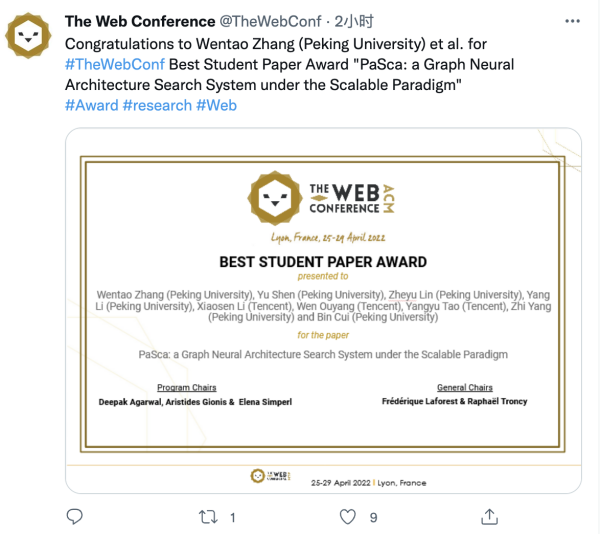Open the @TheWebConf handle link
Image resolution: width=602 pixels, height=534 pixels.
tap(269, 21)
